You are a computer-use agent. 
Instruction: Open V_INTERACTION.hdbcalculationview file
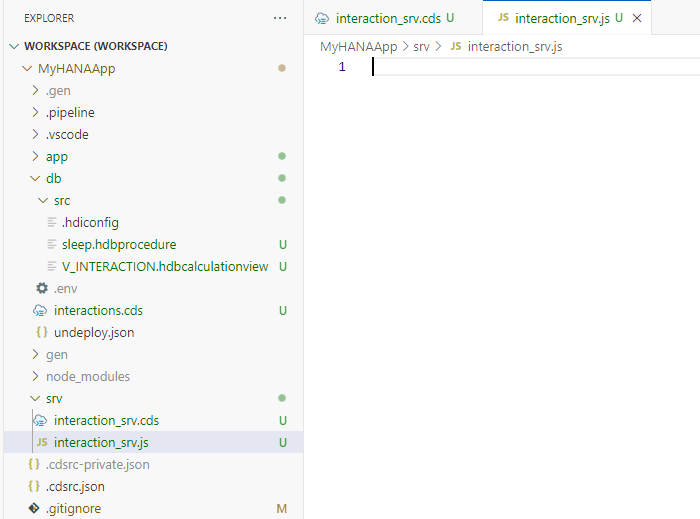(165, 266)
